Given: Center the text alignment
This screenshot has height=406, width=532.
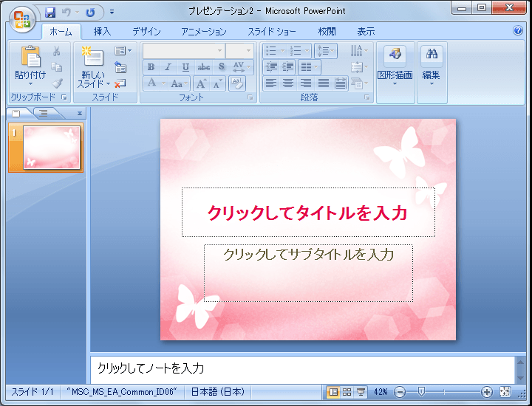Looking at the screenshot, I should coord(288,83).
